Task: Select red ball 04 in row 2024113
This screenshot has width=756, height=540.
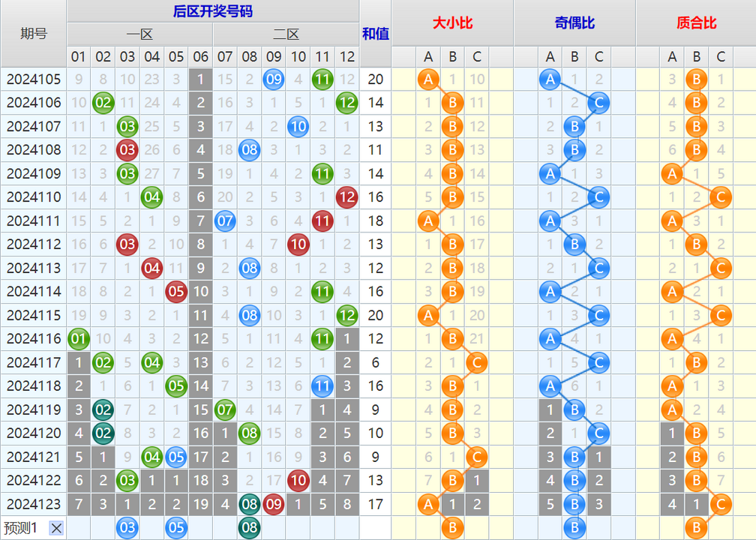Action: click(151, 268)
